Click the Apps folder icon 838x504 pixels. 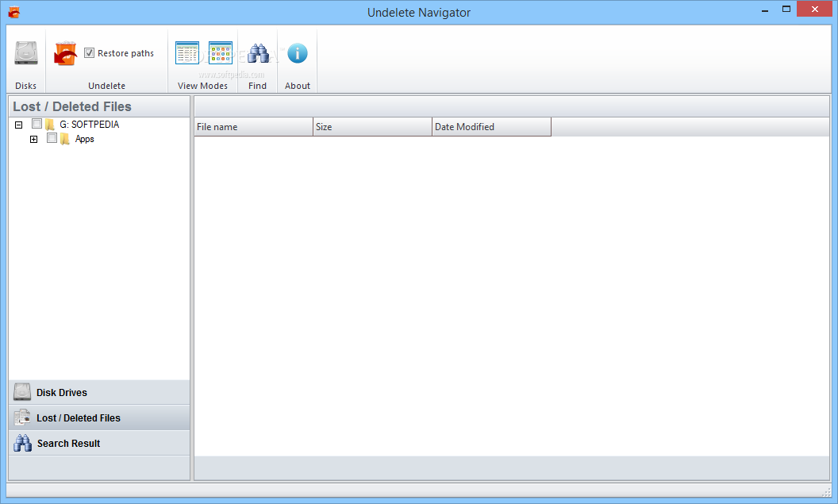(65, 139)
